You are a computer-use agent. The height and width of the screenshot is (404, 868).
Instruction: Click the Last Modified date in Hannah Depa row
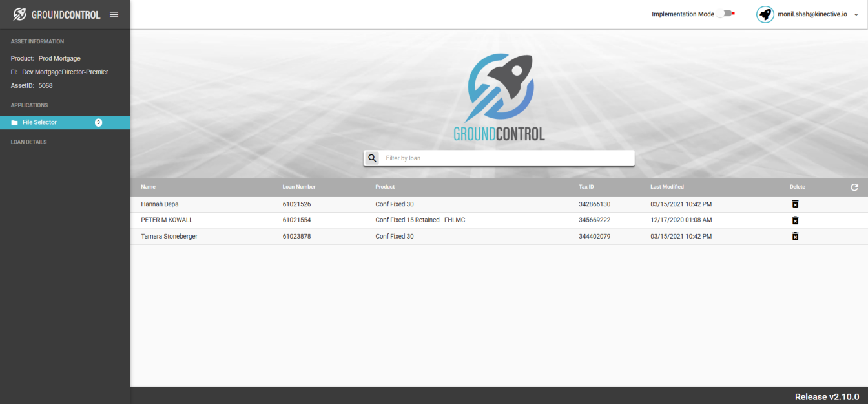tap(681, 204)
